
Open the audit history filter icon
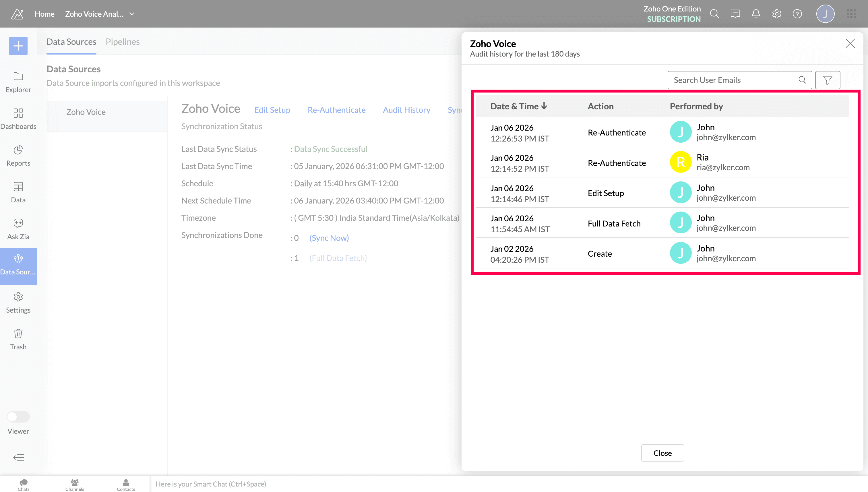point(828,80)
